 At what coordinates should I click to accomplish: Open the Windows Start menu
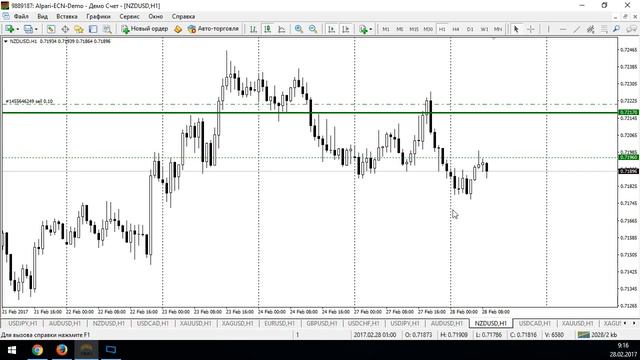(x=12, y=350)
